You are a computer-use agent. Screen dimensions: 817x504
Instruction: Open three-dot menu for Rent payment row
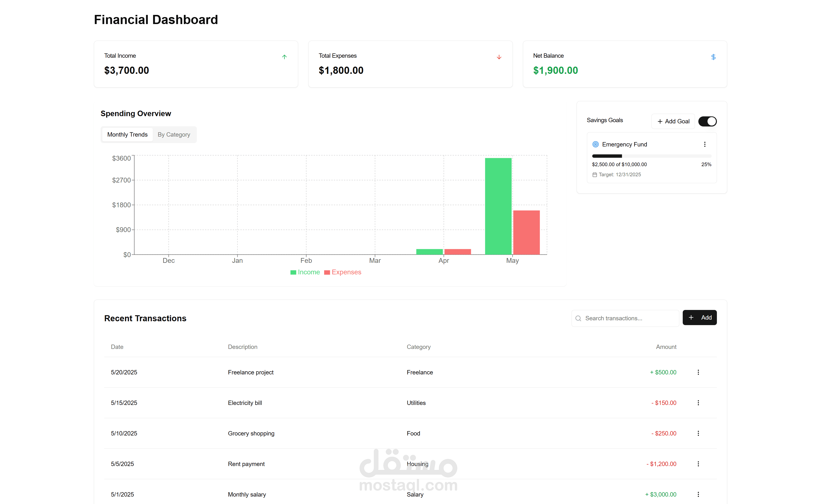(698, 464)
